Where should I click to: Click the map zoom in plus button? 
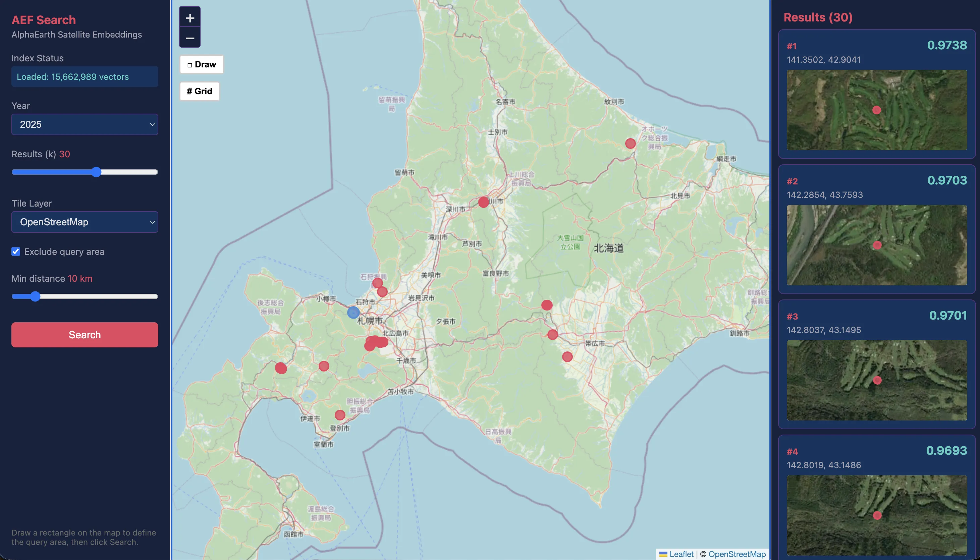coord(189,18)
